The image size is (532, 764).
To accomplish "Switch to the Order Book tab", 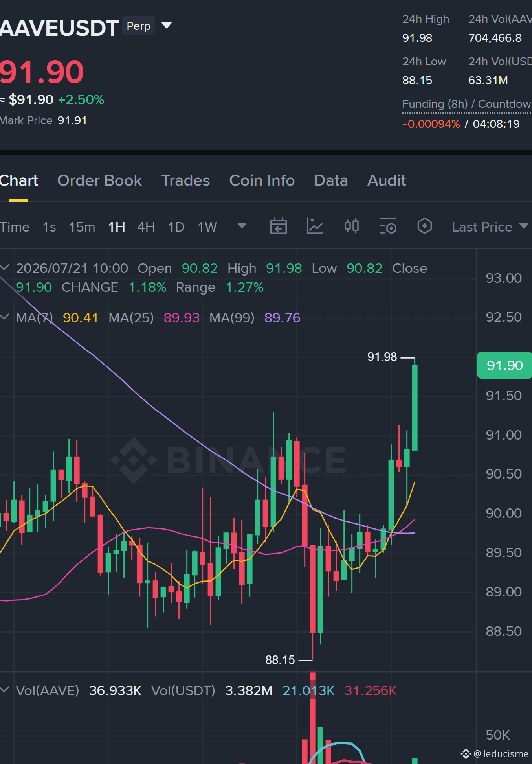I will coord(99,180).
